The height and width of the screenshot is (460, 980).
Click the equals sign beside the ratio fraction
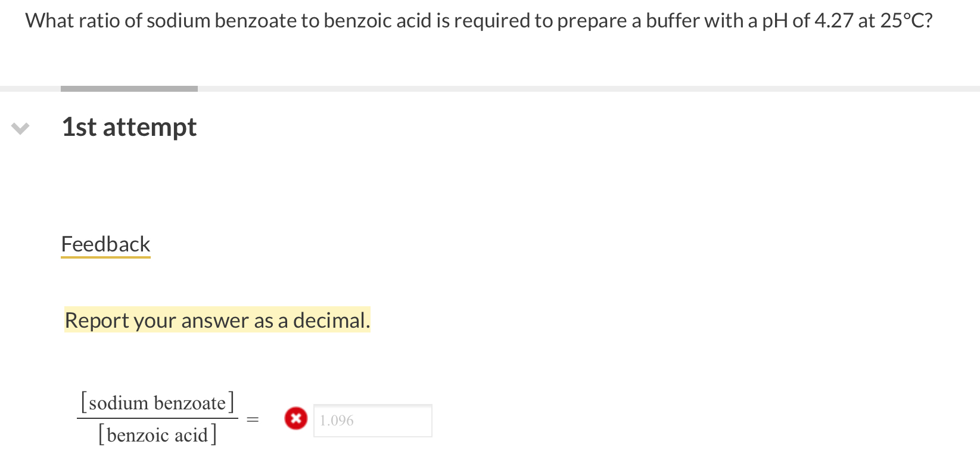(253, 419)
